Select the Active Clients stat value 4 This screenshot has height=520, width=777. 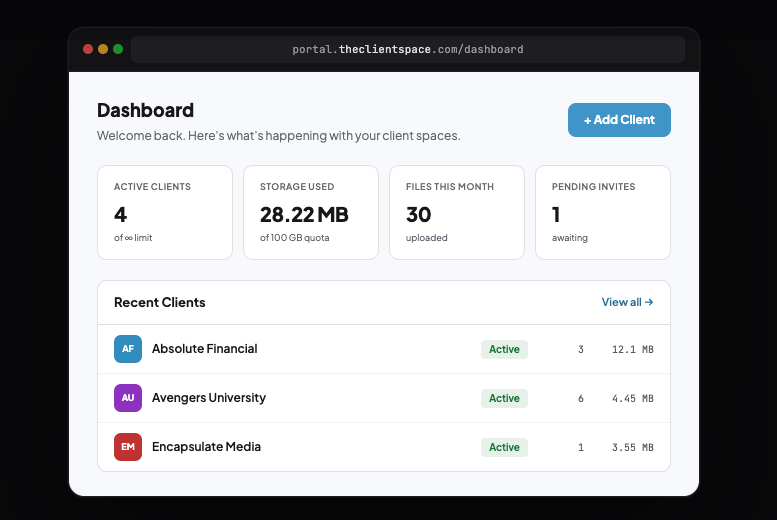coord(120,215)
